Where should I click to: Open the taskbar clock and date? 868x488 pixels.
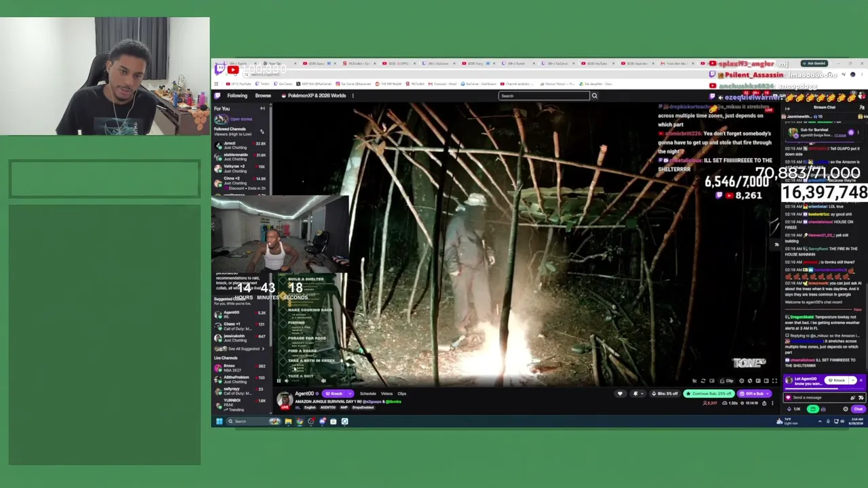click(856, 422)
